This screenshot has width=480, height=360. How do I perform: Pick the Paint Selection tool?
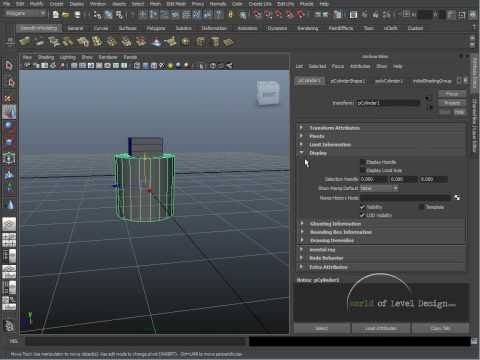(x=9, y=99)
